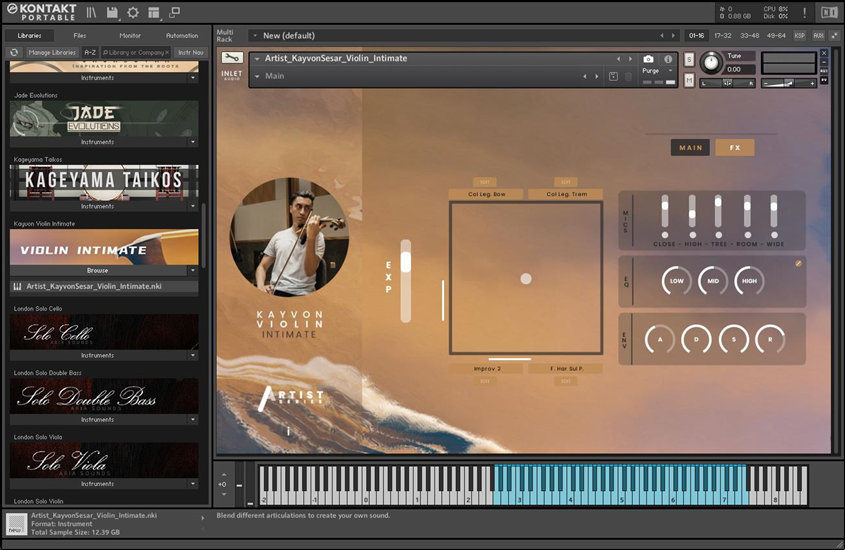
Task: Open the instrument info icon
Action: [x=668, y=59]
